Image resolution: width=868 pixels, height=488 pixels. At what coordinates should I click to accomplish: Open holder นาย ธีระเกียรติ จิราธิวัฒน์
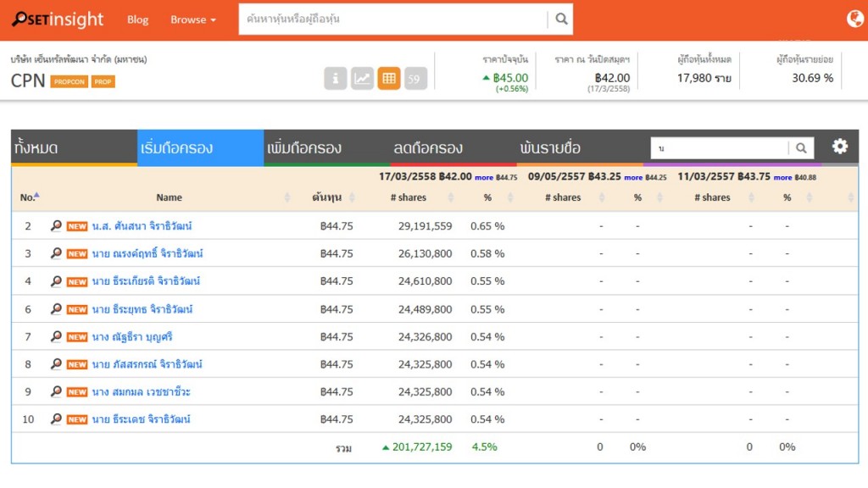[x=146, y=281]
